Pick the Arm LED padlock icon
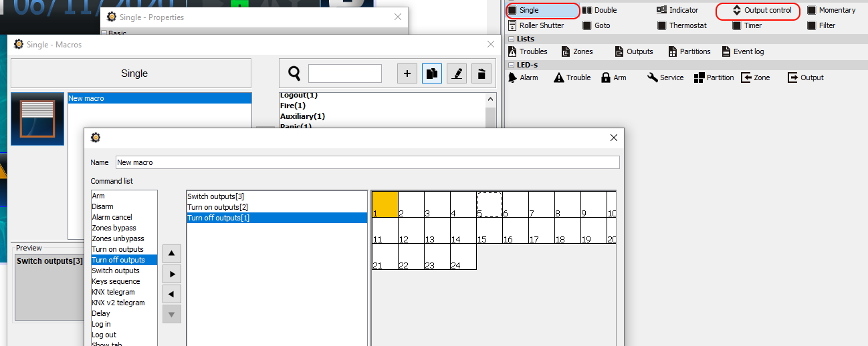 click(605, 77)
